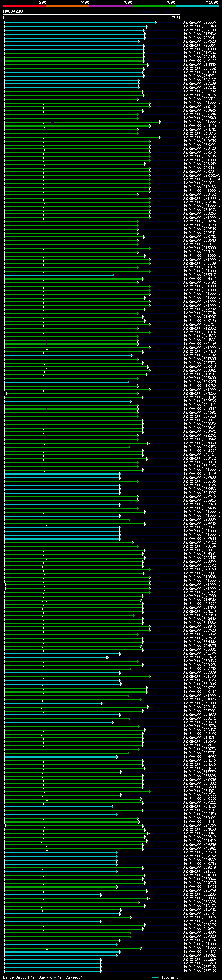Open hit UniRef100_Q332R4
222x980 pixels.
pos(199,221)
